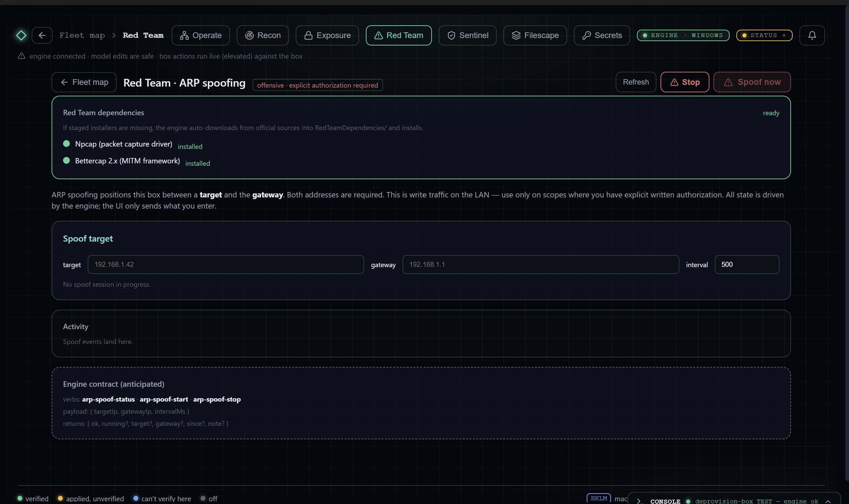This screenshot has height=504, width=849.
Task: Open the Exposure tab
Action: (327, 35)
